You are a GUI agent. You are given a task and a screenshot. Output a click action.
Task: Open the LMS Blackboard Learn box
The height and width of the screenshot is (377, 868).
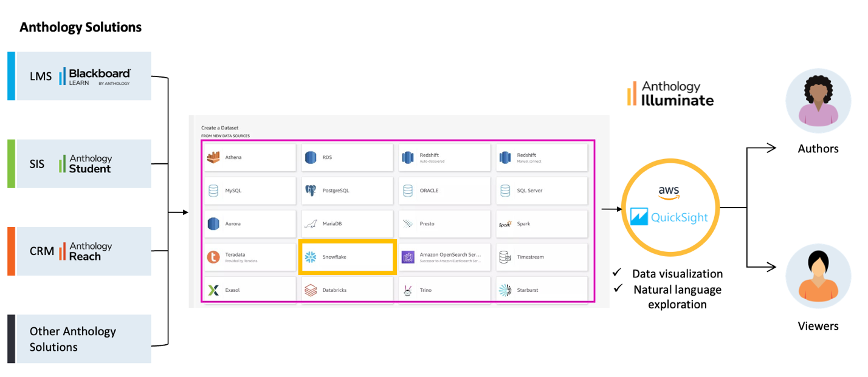pyautogui.click(x=80, y=76)
